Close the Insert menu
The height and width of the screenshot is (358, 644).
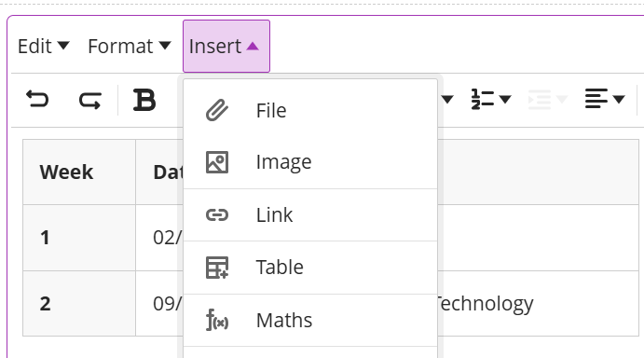point(226,46)
